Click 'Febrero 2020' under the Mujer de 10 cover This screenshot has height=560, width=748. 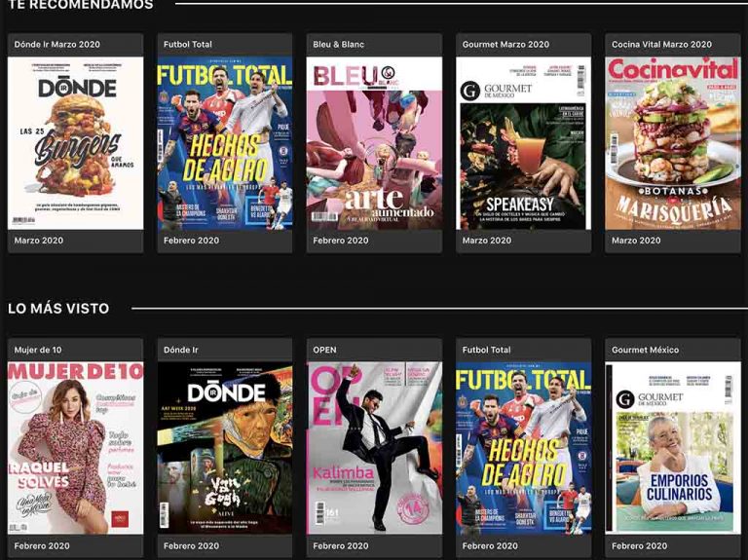(x=42, y=545)
